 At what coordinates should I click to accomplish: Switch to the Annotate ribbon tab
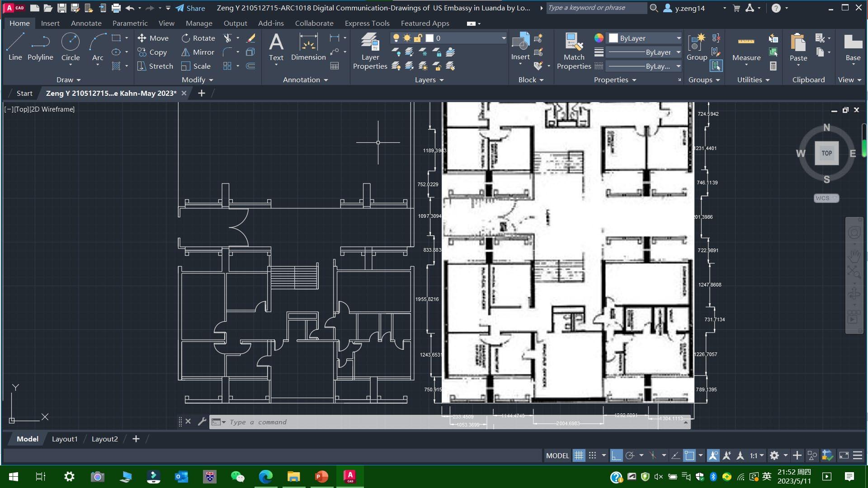pos(86,23)
